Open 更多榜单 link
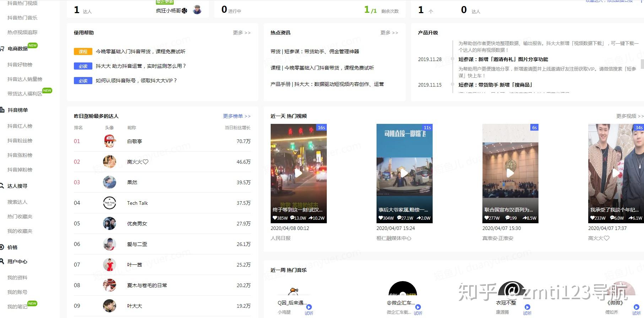Image resolution: width=644 pixels, height=318 pixels. click(x=237, y=116)
